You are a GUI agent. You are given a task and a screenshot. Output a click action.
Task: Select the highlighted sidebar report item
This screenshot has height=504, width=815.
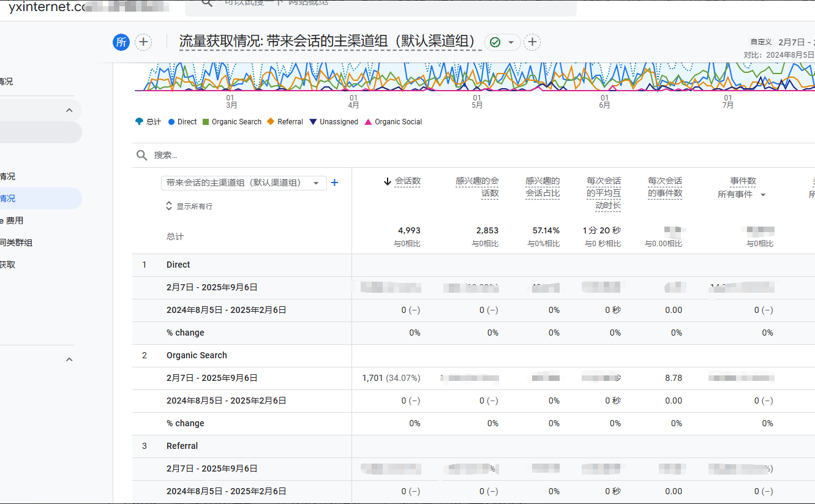pos(37,198)
